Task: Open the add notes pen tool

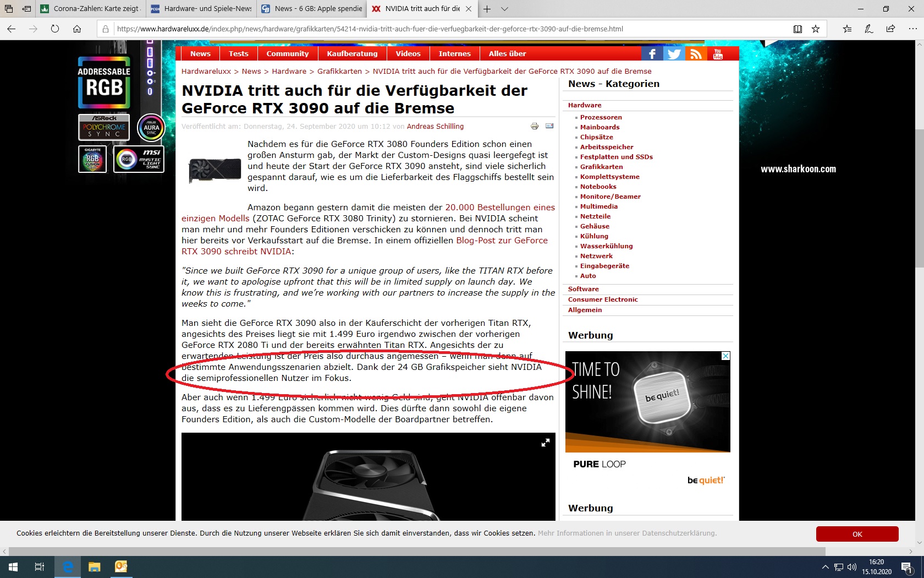Action: point(869,29)
